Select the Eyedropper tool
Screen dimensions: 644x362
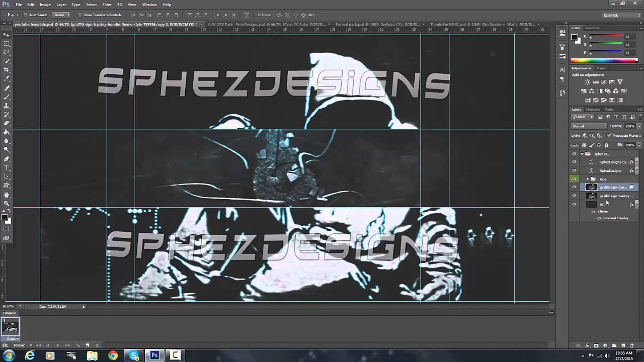coord(6,78)
